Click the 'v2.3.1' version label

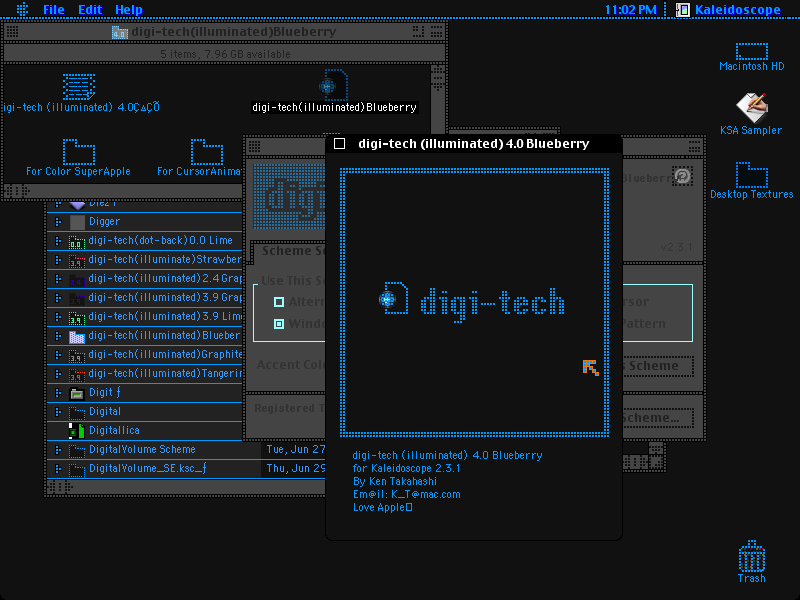coord(676,247)
